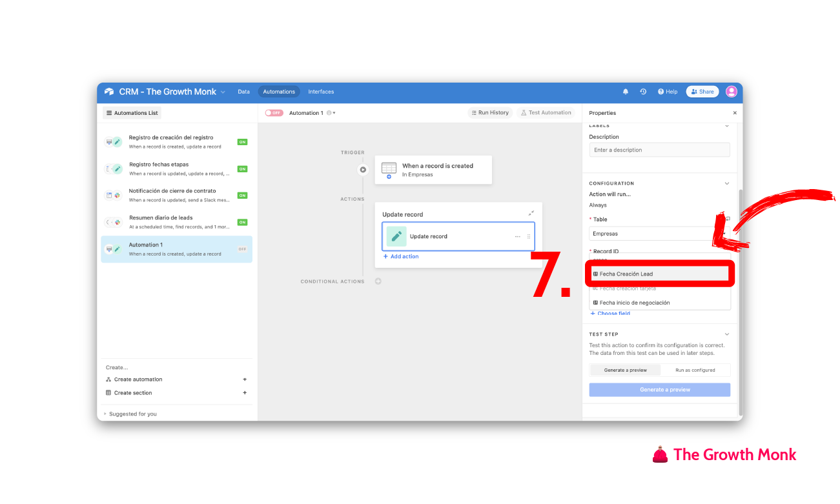Select Fecha Creación Lead field option
The height and width of the screenshot is (504, 840).
659,274
